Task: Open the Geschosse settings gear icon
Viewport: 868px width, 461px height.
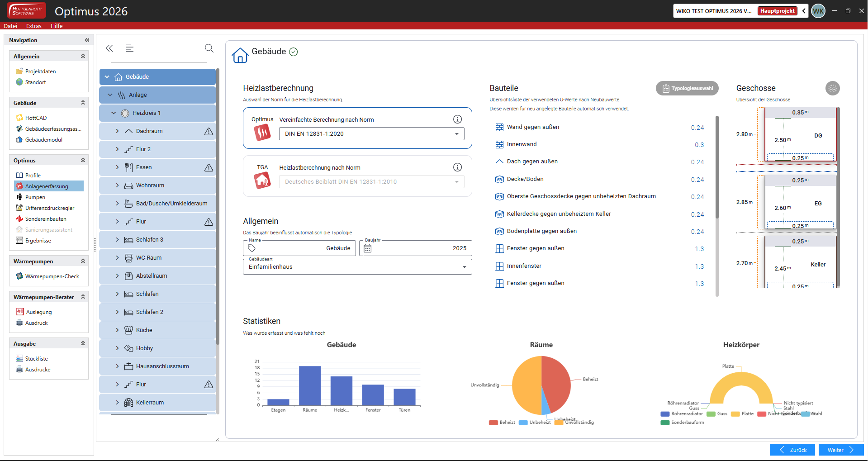Action: click(x=832, y=88)
